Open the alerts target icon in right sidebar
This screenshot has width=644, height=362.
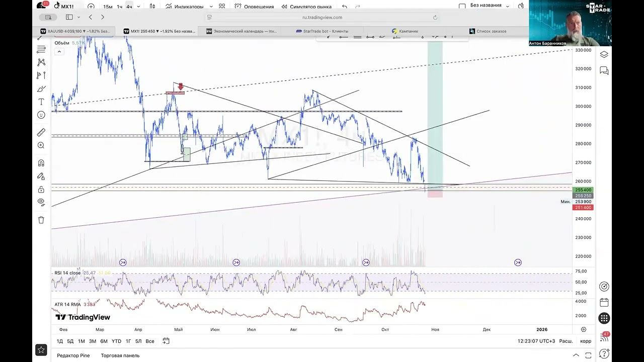point(604,286)
